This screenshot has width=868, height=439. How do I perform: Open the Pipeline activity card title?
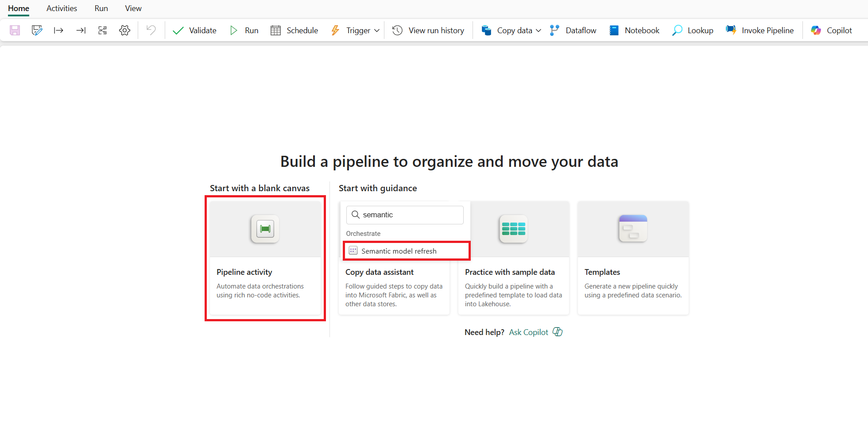tap(244, 272)
